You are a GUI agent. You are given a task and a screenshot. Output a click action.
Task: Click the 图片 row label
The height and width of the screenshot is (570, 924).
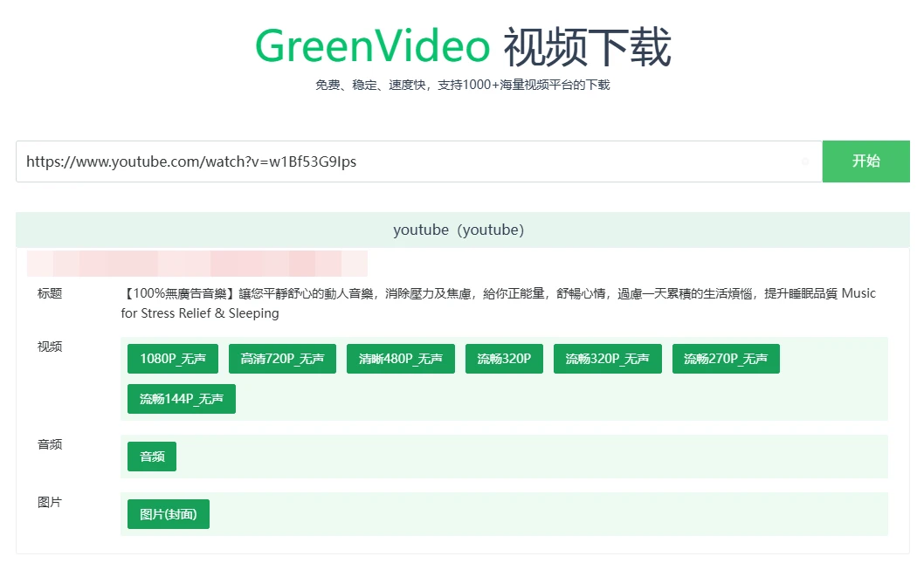(50, 502)
